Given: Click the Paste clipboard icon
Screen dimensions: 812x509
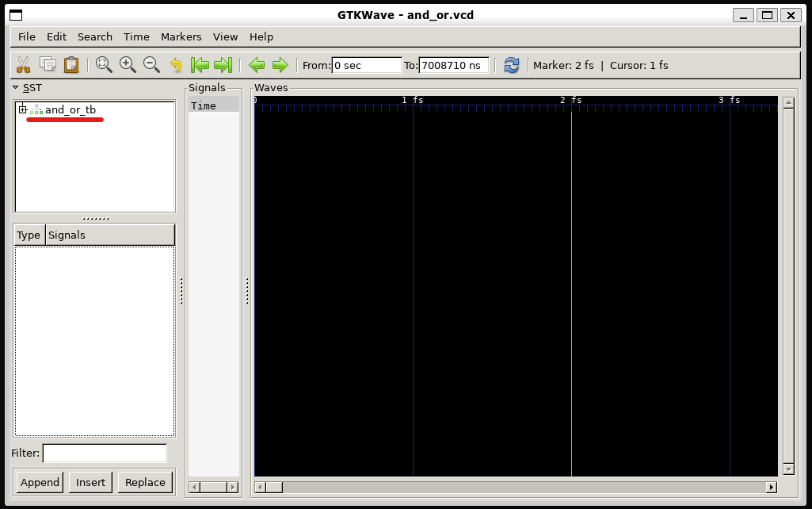Looking at the screenshot, I should tap(71, 64).
